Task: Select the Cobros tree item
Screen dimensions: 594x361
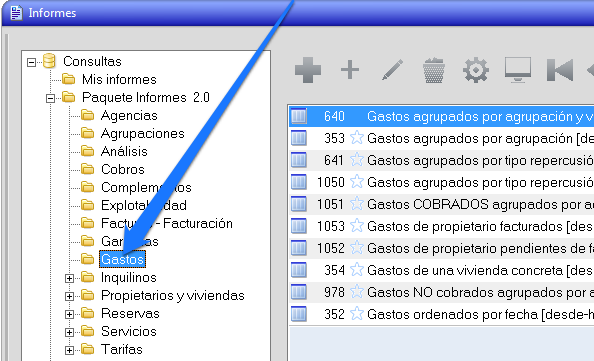Action: (x=123, y=169)
